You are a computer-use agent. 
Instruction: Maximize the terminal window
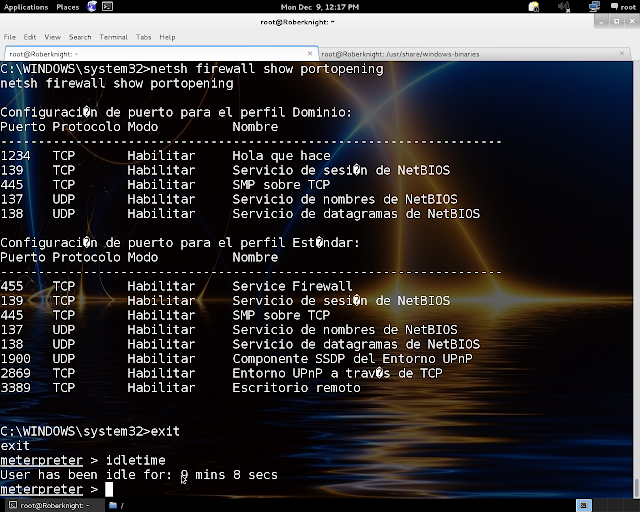click(x=616, y=22)
